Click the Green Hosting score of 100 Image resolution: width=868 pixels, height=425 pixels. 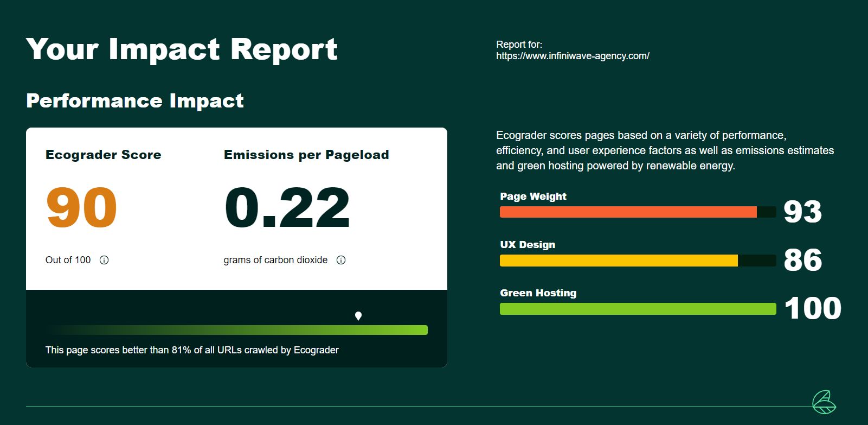pyautogui.click(x=812, y=308)
